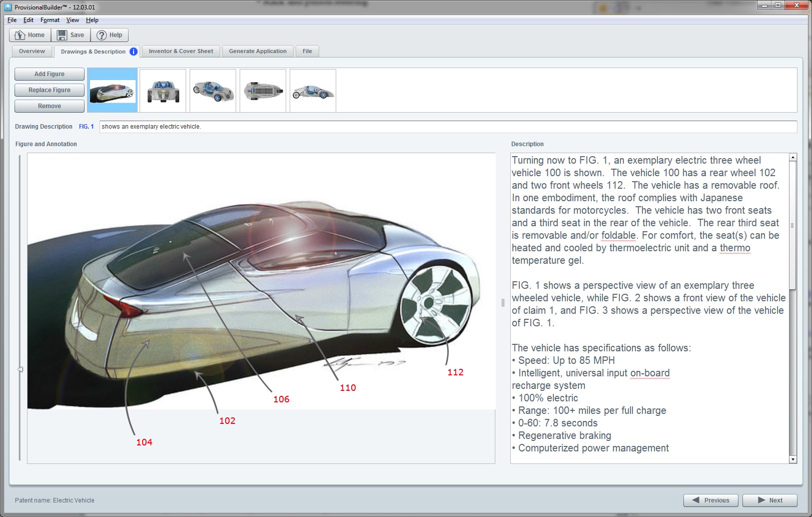The width and height of the screenshot is (812, 517).
Task: Click the Description scrollbar down arrow
Action: (792, 459)
